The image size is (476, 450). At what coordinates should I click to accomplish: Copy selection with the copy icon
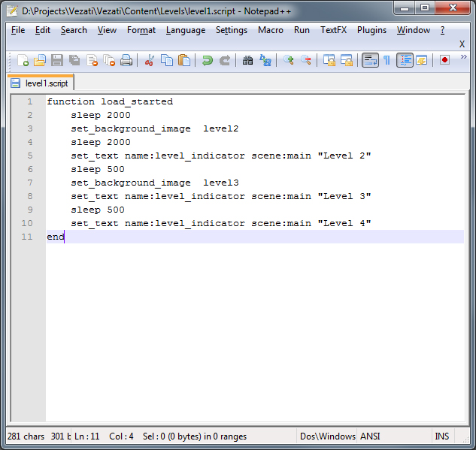167,60
